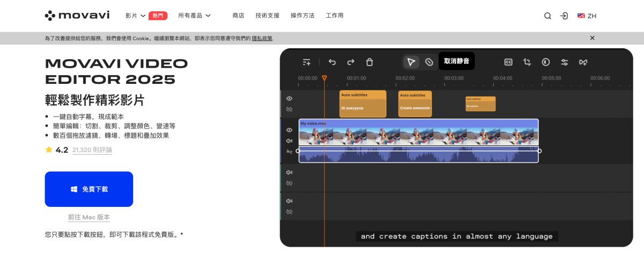The height and width of the screenshot is (266, 644).
Task: Open the 技術支援 menu item
Action: pos(267,16)
